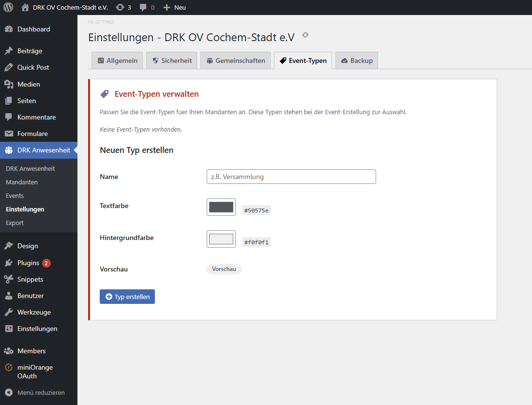Click the Kommentare menu label

tap(37, 117)
